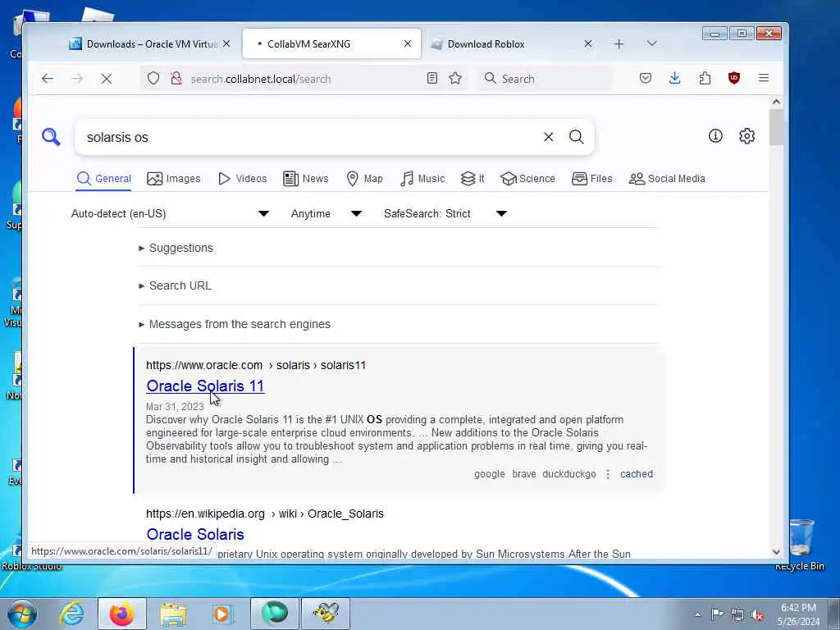Open Windows Explorer folder on taskbar
The image size is (840, 630).
click(173, 614)
